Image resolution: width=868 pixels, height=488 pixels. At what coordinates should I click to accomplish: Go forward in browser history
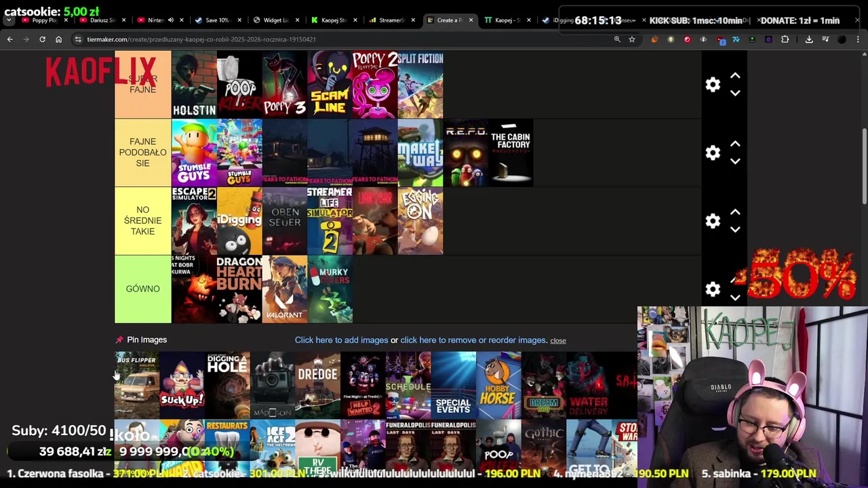pos(26,39)
